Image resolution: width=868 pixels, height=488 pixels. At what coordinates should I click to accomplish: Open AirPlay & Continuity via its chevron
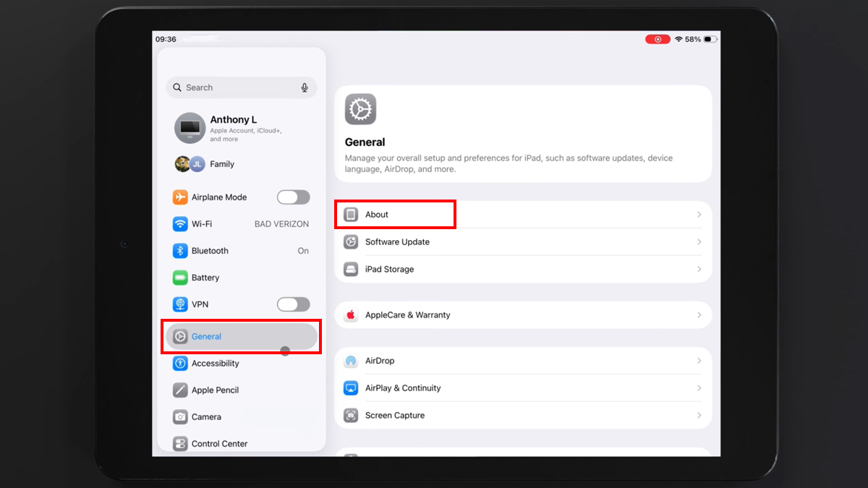699,388
